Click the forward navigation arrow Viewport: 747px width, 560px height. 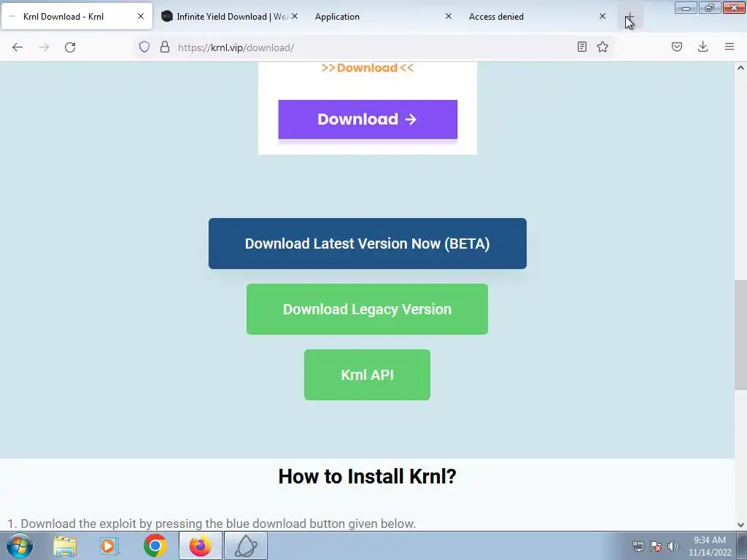point(44,47)
